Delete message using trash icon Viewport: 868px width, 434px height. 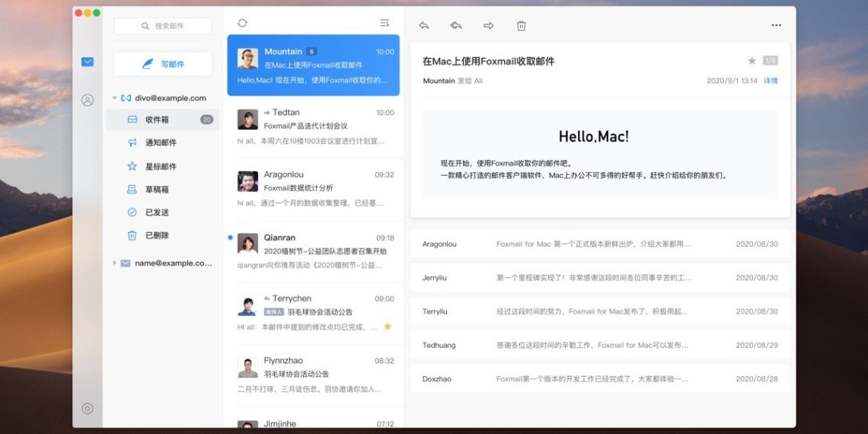[522, 25]
